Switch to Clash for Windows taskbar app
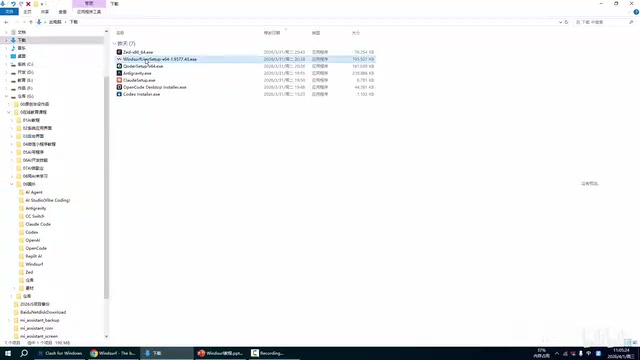Screen dimensions: 640x360 [60, 353]
